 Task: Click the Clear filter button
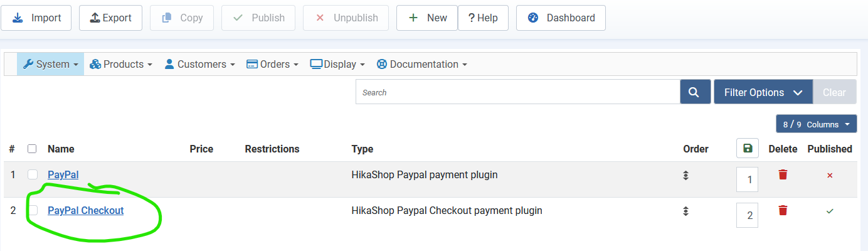pos(834,92)
